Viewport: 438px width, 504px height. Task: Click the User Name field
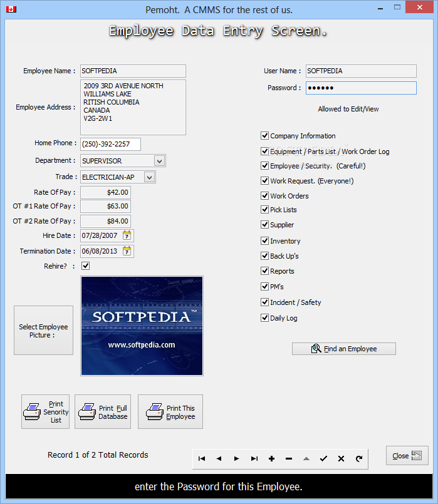pos(361,71)
